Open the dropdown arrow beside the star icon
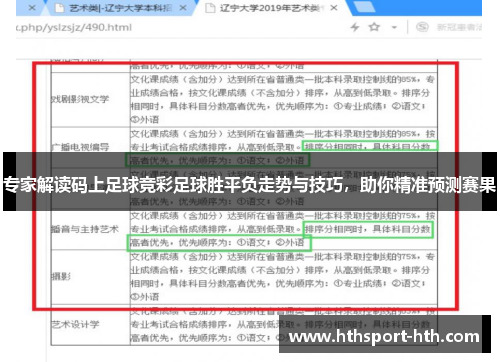This screenshot has height=362, width=500. (394, 27)
